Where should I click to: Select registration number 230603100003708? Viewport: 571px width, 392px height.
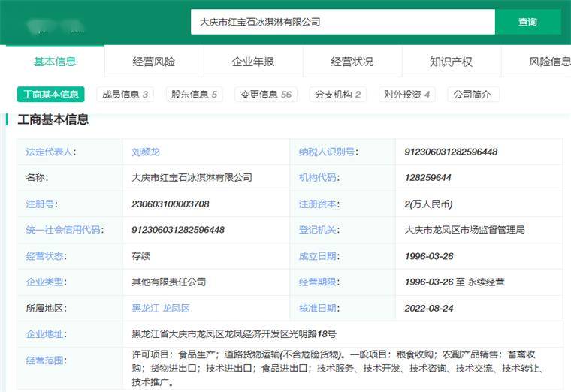(x=171, y=204)
